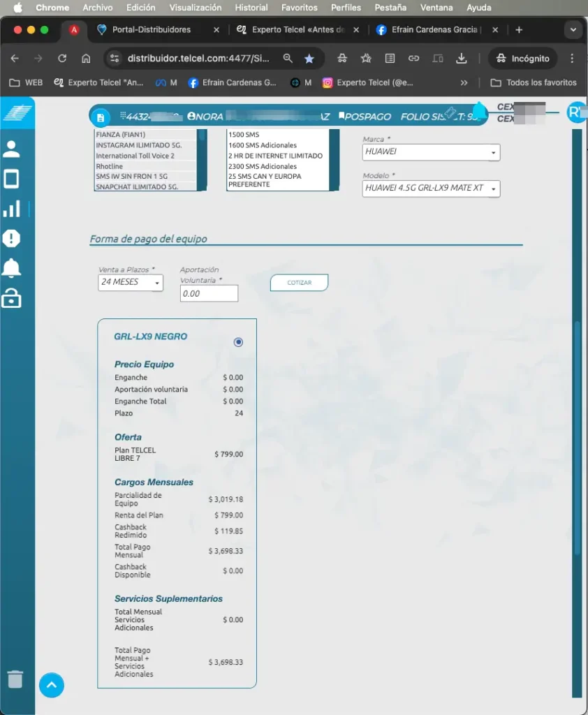The image size is (588, 715).
Task: Open the Edición menu
Action: (140, 8)
